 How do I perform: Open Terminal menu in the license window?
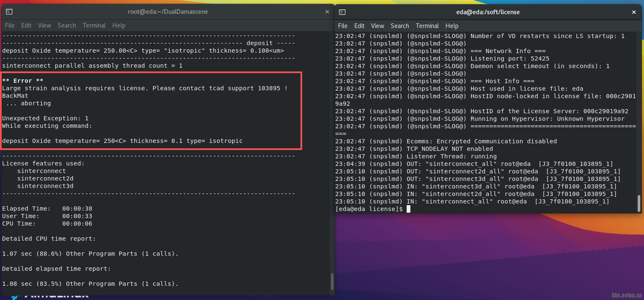[x=427, y=26]
